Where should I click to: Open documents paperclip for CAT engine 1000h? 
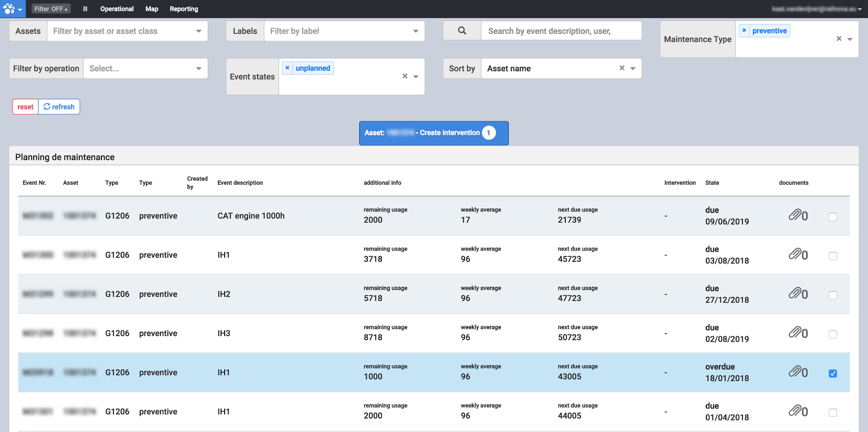(795, 216)
